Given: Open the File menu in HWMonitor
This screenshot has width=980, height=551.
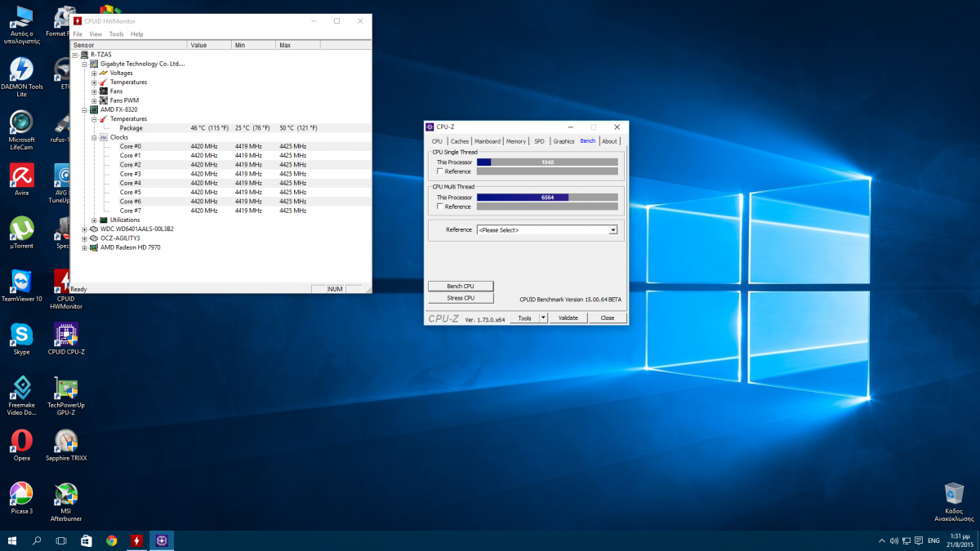Looking at the screenshot, I should pos(78,34).
